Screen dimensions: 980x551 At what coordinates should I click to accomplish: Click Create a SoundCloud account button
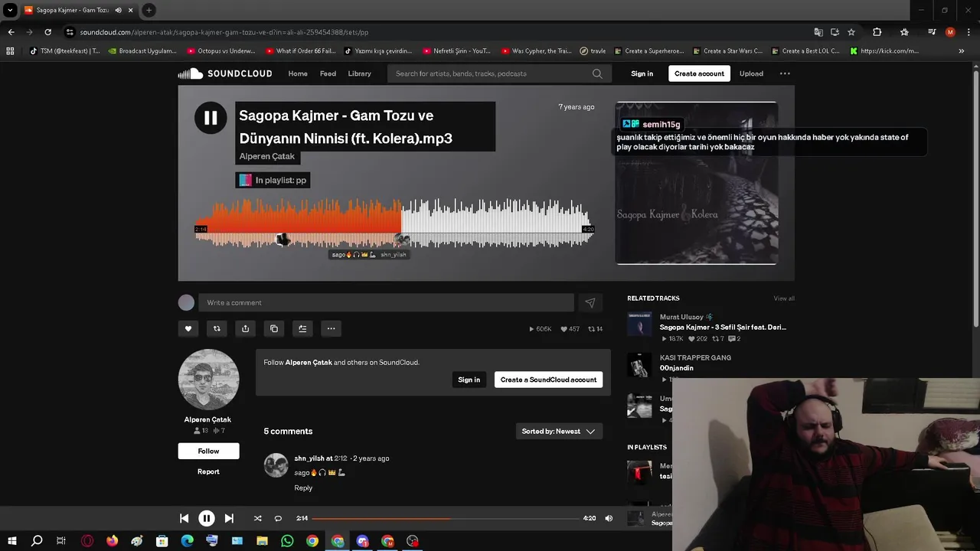(x=548, y=380)
